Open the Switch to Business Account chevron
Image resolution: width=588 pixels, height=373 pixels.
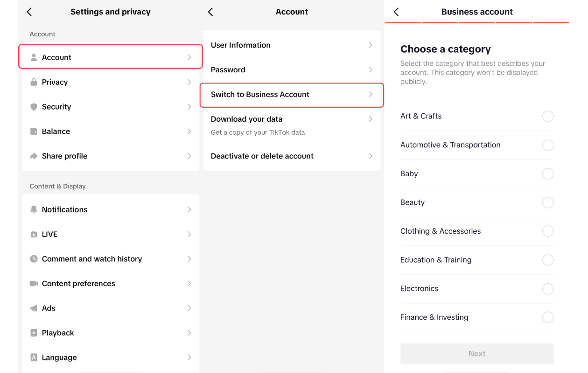tap(371, 95)
